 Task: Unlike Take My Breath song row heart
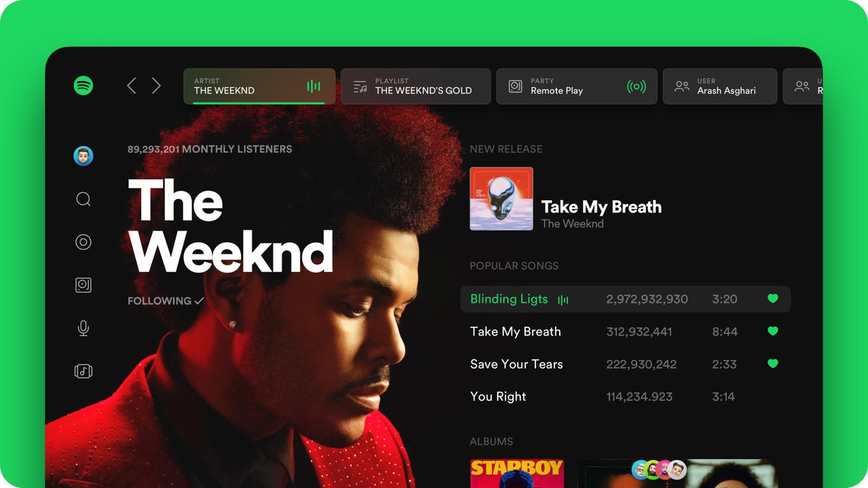[773, 331]
